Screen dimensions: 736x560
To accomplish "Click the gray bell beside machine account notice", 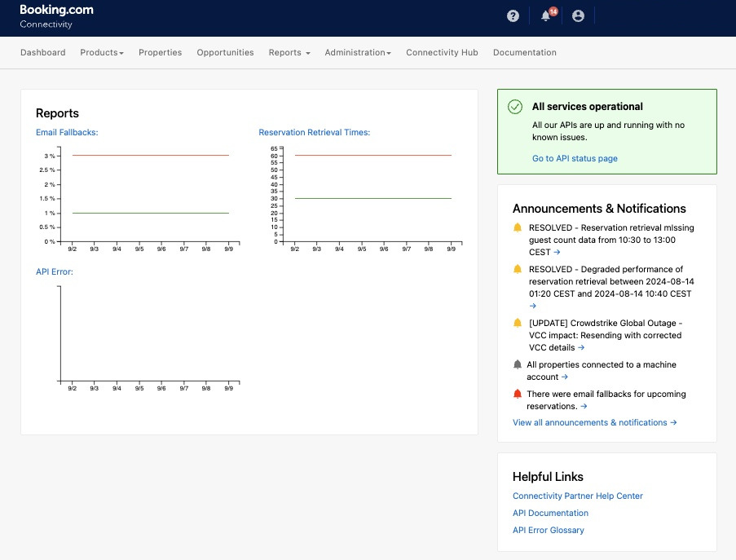I will [518, 365].
